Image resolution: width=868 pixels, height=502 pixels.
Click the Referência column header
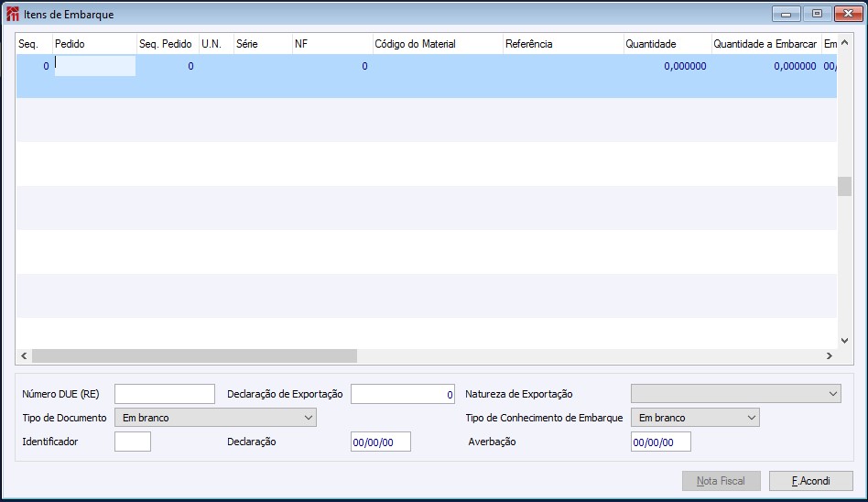pos(563,44)
